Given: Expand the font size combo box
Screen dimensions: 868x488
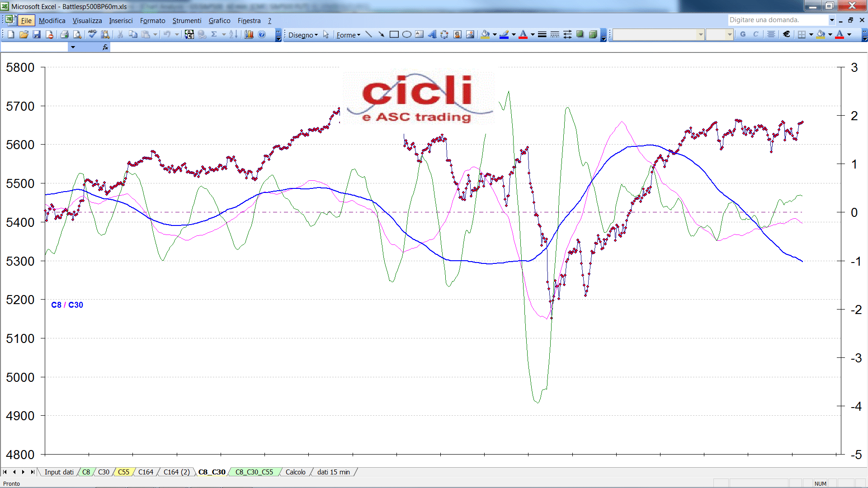Looking at the screenshot, I should (730, 34).
